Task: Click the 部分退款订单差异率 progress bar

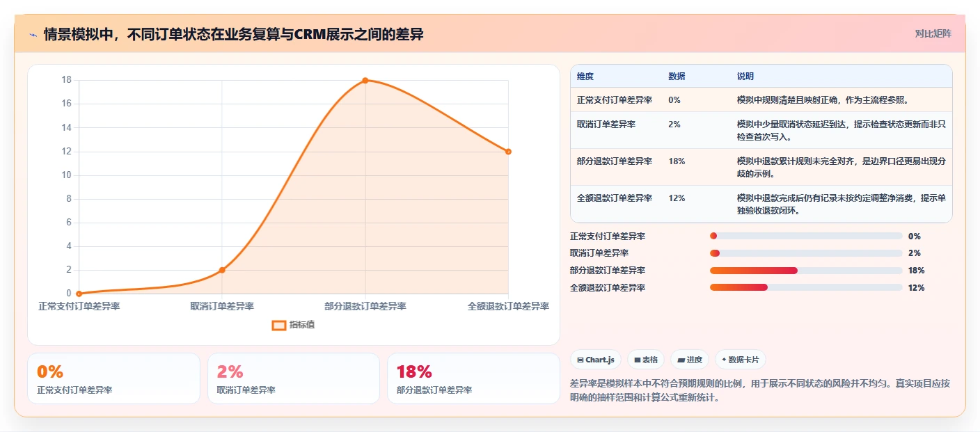Action: pos(806,271)
